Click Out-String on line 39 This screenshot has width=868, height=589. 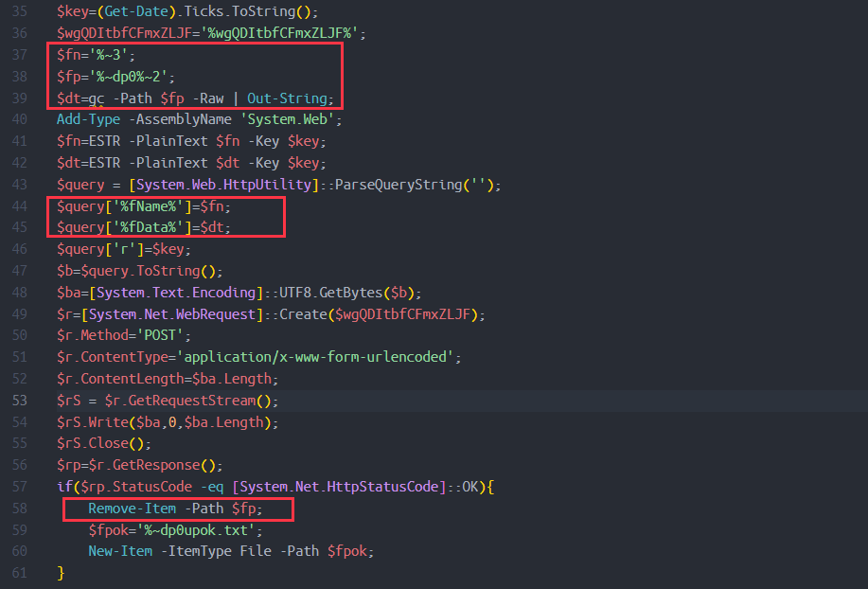tap(288, 98)
